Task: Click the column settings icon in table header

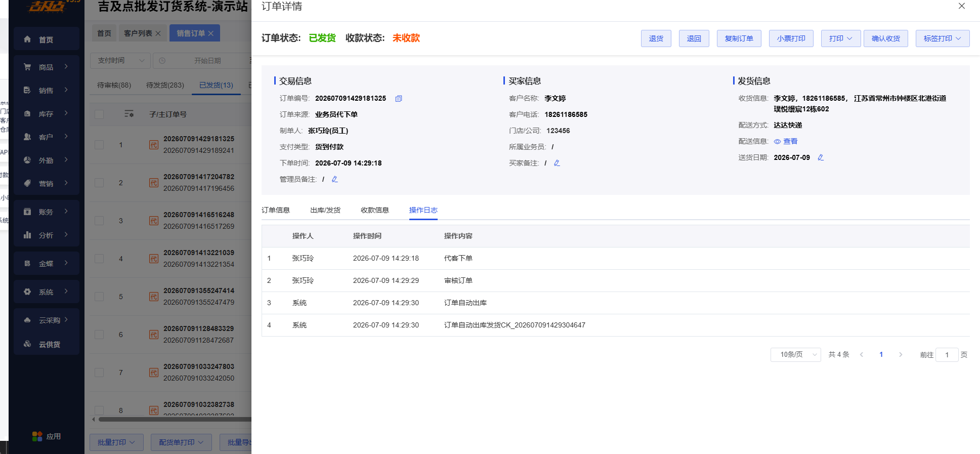Action: click(x=129, y=114)
